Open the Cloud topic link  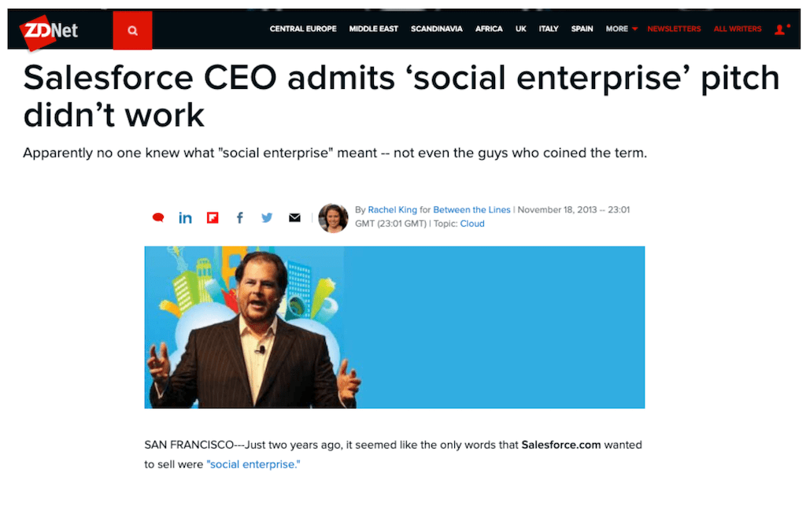pyautogui.click(x=472, y=224)
